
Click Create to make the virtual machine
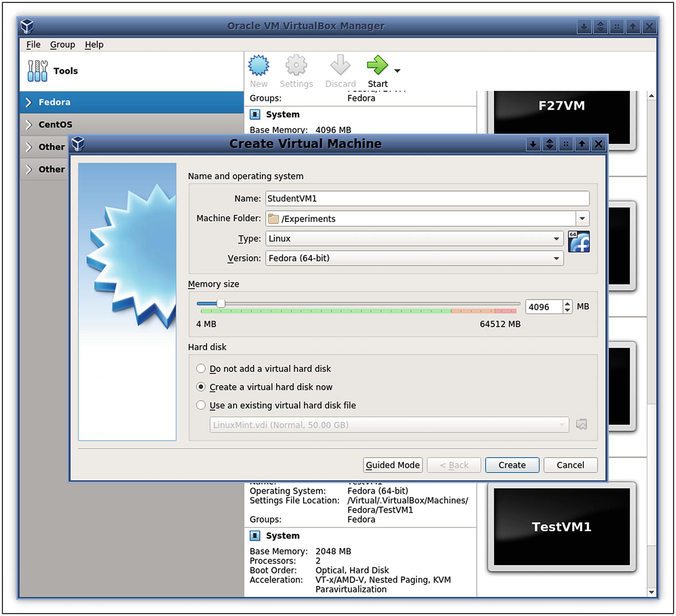point(512,465)
